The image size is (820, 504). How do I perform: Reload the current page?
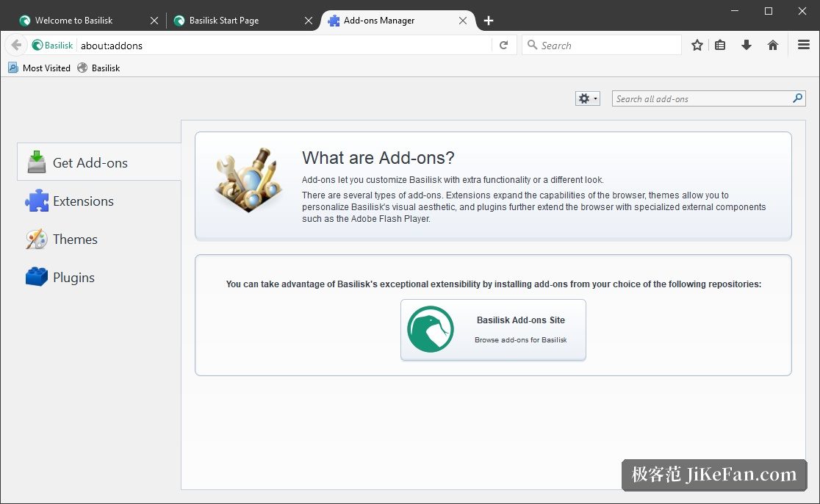[503, 46]
